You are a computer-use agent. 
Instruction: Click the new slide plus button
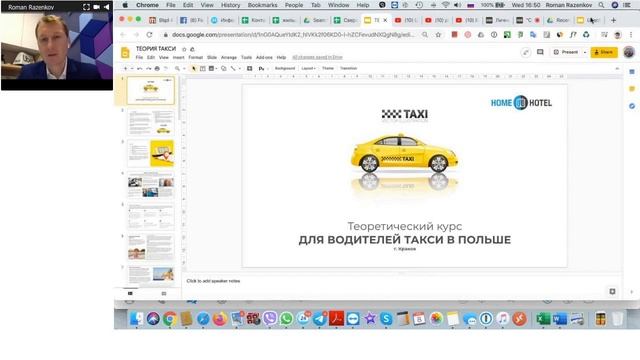[125, 69]
